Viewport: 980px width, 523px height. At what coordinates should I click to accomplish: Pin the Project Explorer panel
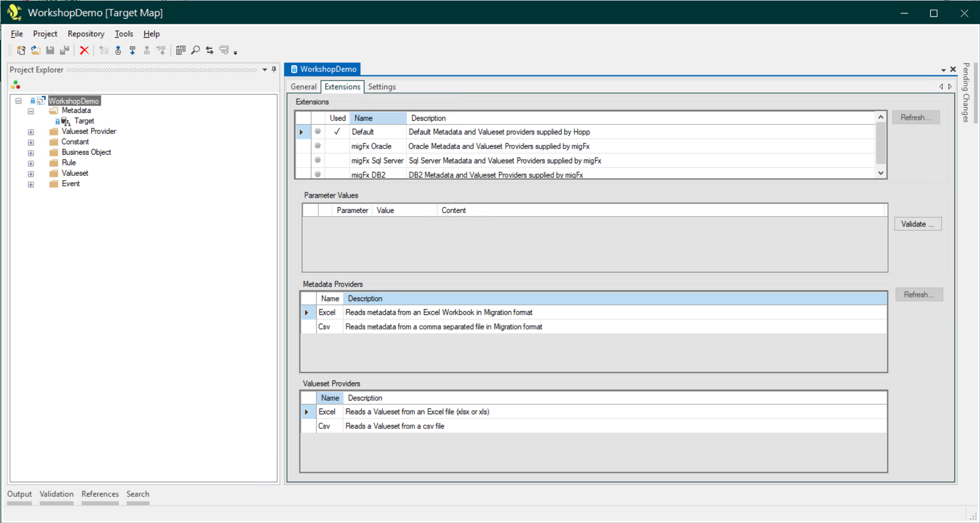pyautogui.click(x=274, y=70)
